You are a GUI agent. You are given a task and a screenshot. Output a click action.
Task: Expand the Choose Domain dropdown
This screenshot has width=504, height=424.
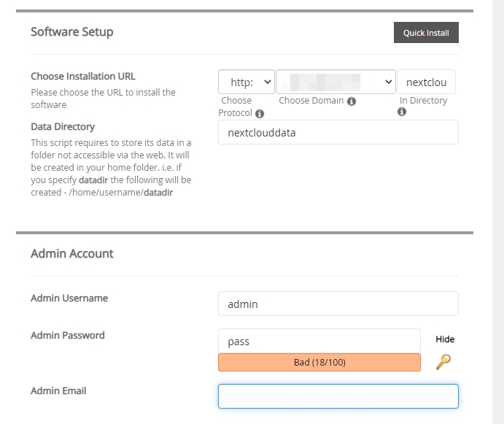click(336, 82)
